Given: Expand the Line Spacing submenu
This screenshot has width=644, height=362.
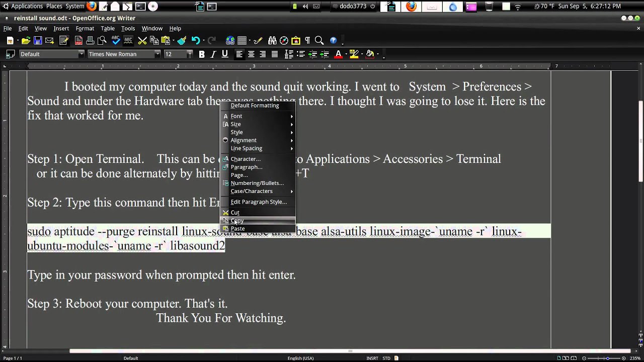Looking at the screenshot, I should pyautogui.click(x=258, y=148).
